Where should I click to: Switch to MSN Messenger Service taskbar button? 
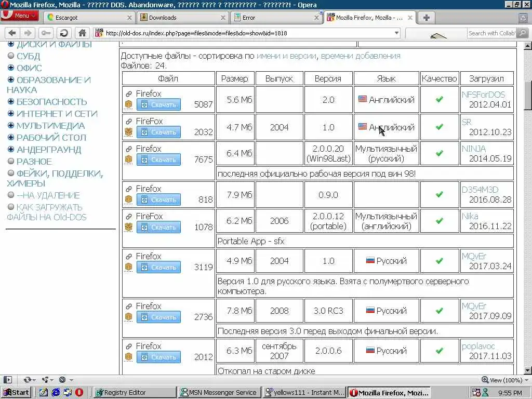coord(219,393)
